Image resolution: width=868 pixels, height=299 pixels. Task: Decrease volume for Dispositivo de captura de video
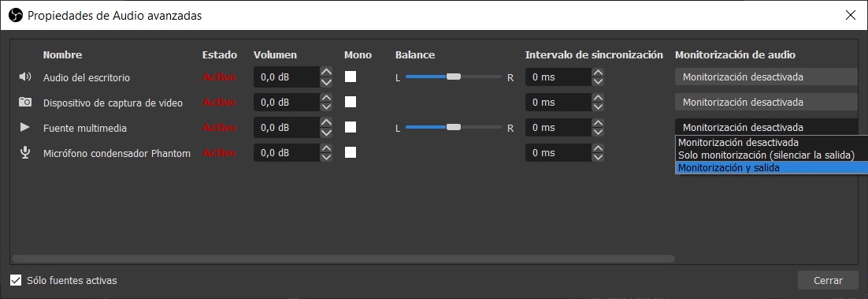tap(326, 107)
